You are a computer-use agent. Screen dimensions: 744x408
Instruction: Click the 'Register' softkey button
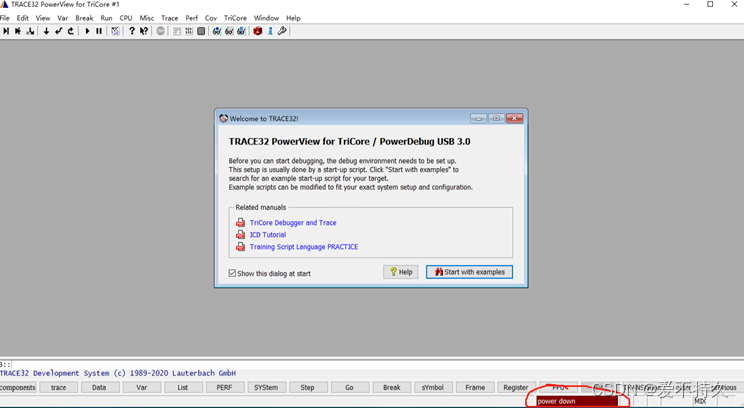click(x=516, y=388)
